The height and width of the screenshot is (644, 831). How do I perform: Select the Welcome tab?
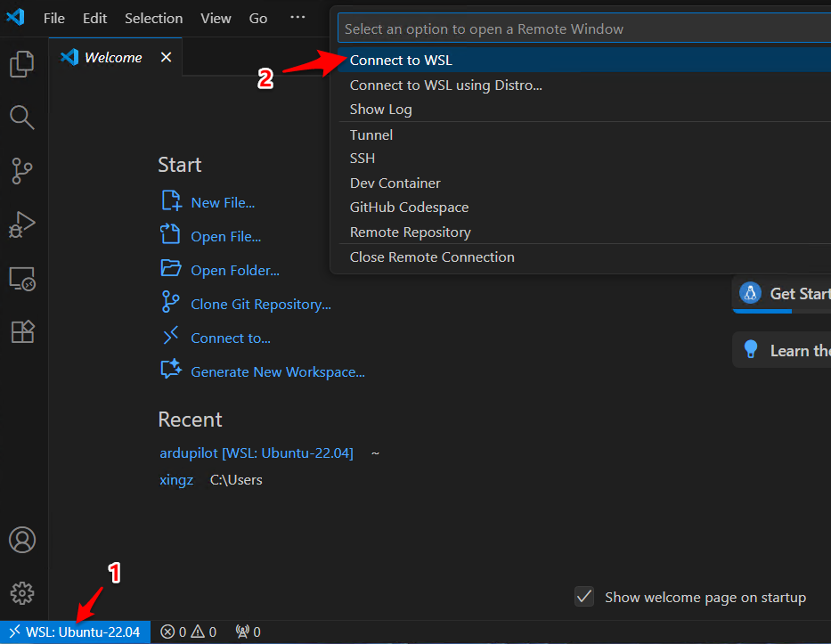point(113,57)
